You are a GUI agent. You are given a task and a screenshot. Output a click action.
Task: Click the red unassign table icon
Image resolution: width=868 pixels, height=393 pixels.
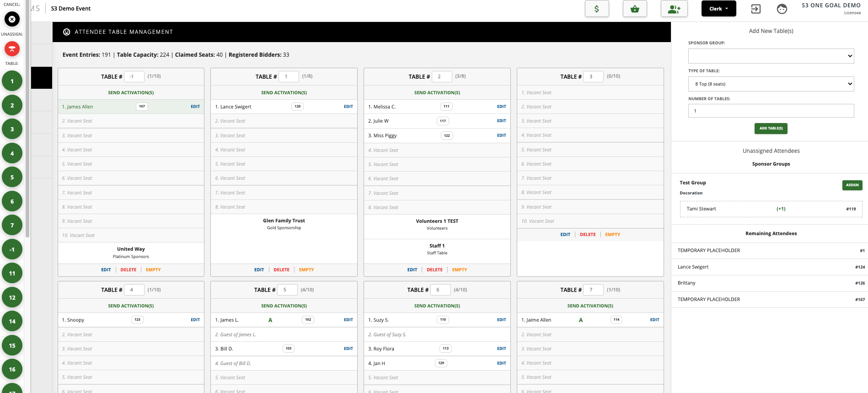click(x=12, y=48)
